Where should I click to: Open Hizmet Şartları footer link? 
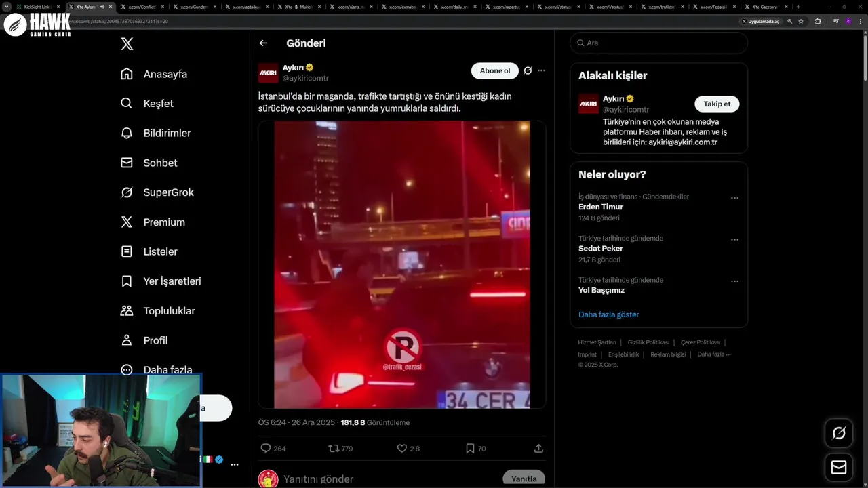coord(597,342)
